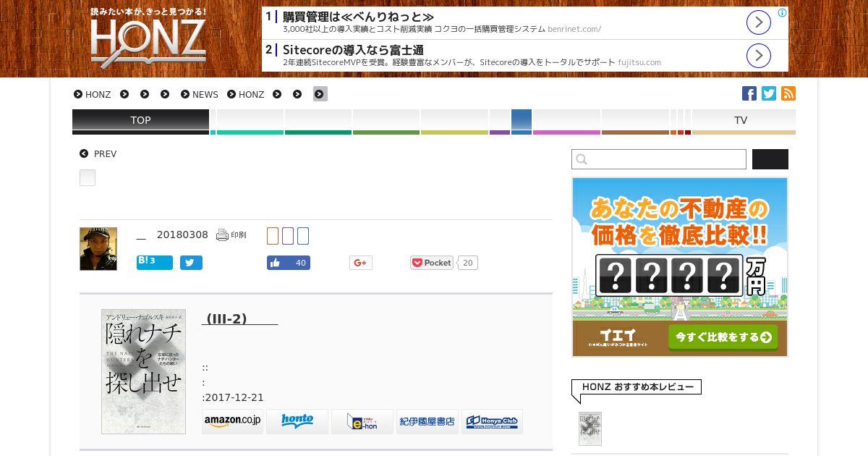Open the 隠れナチを探し出せ large book cover
Viewport: 868px width, 456px height.
coord(143,372)
